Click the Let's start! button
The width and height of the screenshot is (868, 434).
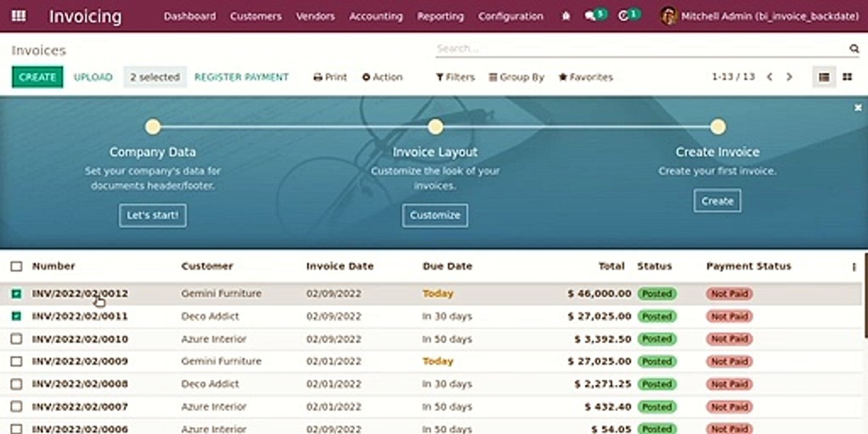click(x=153, y=215)
